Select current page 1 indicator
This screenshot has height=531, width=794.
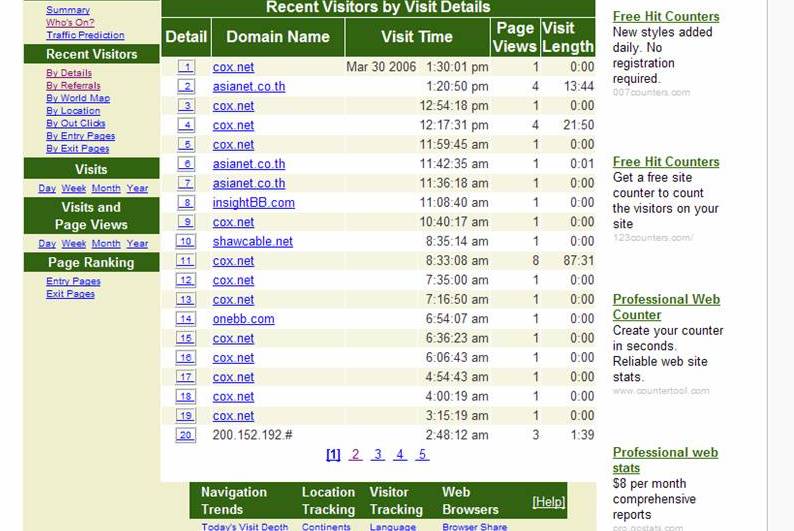point(333,455)
